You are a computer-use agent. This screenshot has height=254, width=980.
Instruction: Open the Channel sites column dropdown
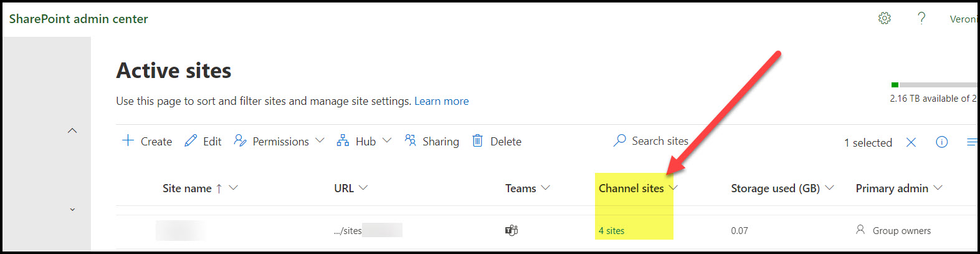(673, 188)
